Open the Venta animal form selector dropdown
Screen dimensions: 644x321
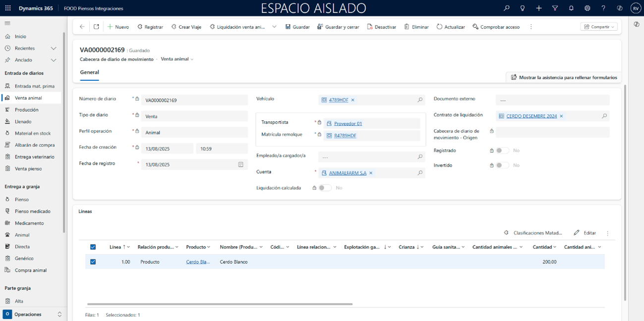point(177,59)
